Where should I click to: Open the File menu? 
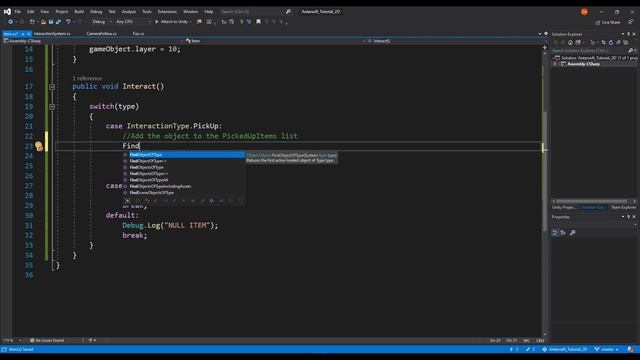(18, 11)
